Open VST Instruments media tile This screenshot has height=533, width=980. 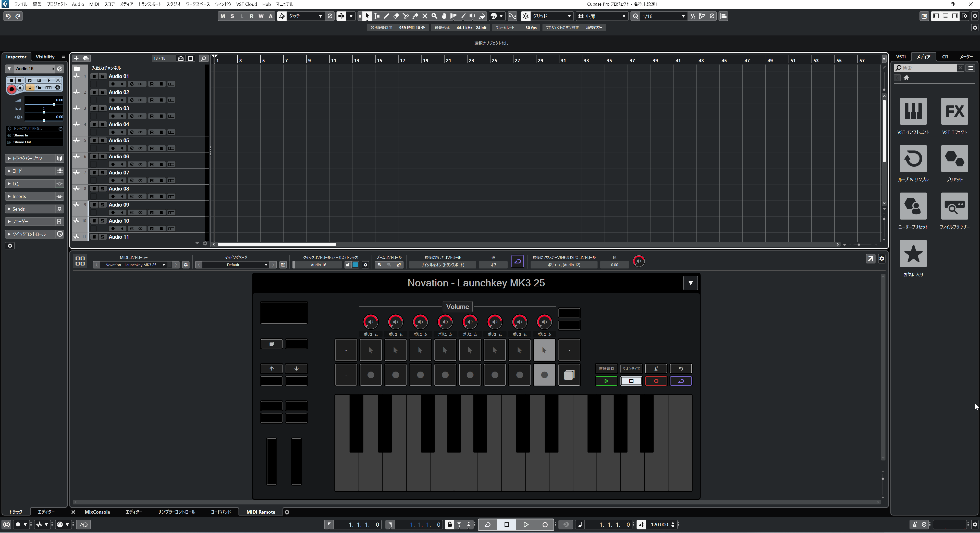(913, 111)
